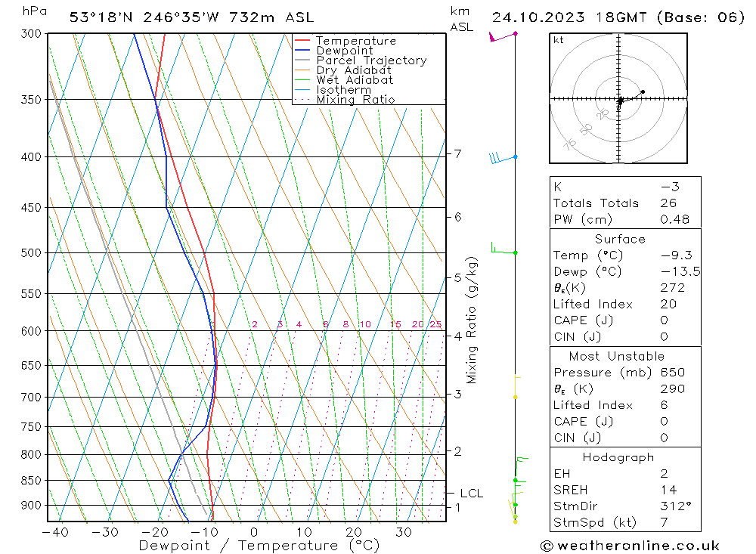This screenshot has height=554, width=756.
Task: Click the 30 temperature axis label
Action: coord(404,532)
